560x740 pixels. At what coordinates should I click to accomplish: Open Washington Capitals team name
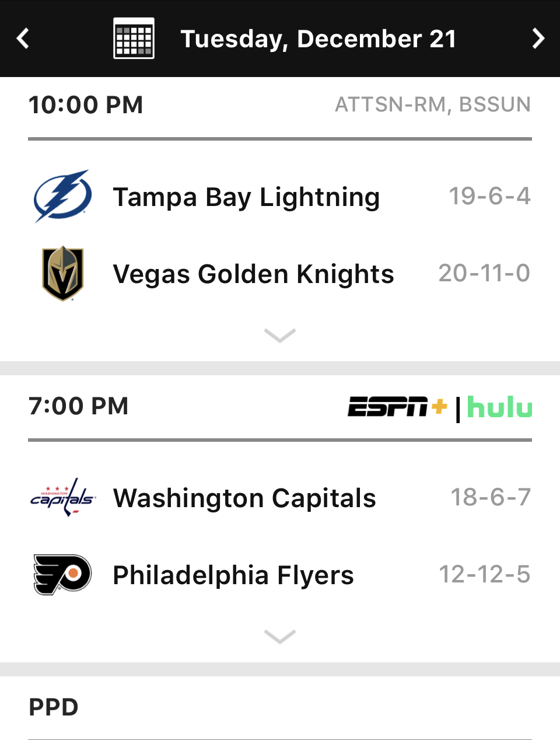(x=244, y=498)
